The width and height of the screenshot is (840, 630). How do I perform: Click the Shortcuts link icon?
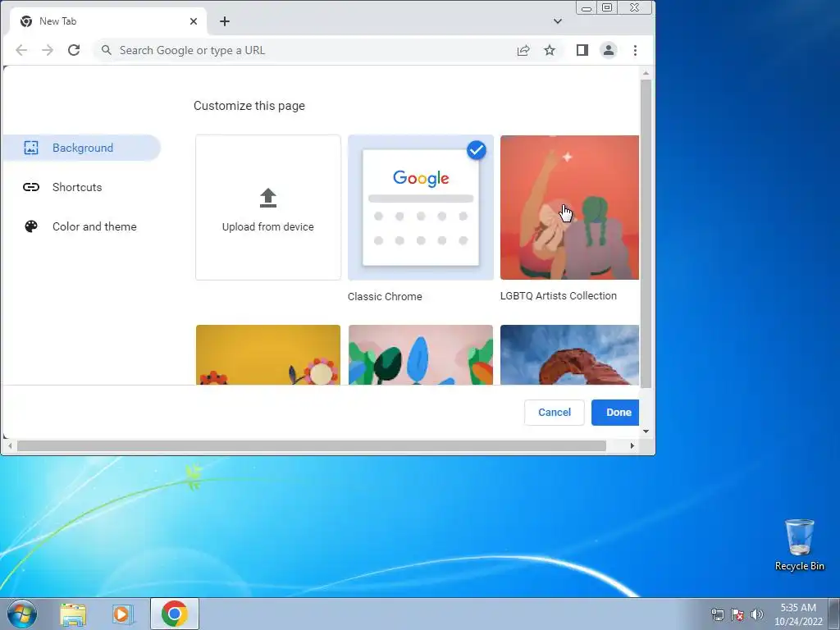(31, 187)
